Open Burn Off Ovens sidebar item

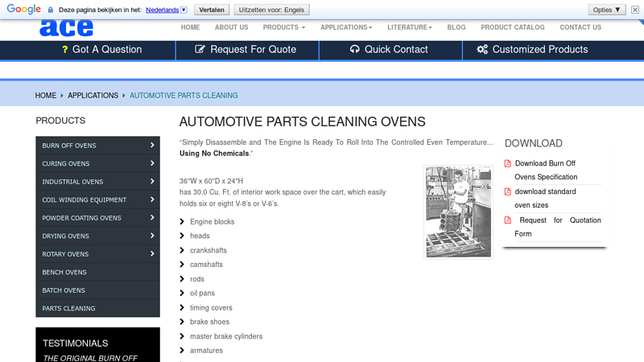tap(97, 146)
